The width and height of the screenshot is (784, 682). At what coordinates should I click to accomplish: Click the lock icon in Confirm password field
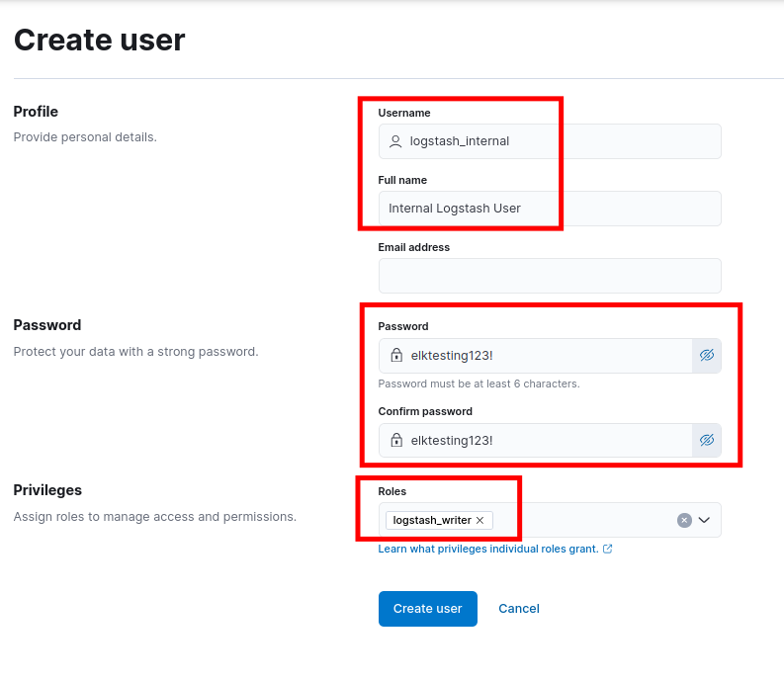(396, 440)
